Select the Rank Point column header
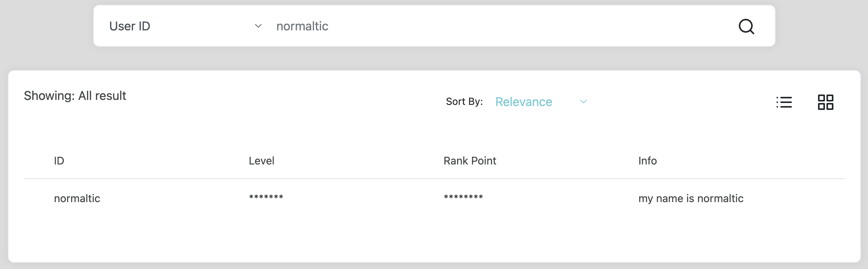868x269 pixels. 470,161
